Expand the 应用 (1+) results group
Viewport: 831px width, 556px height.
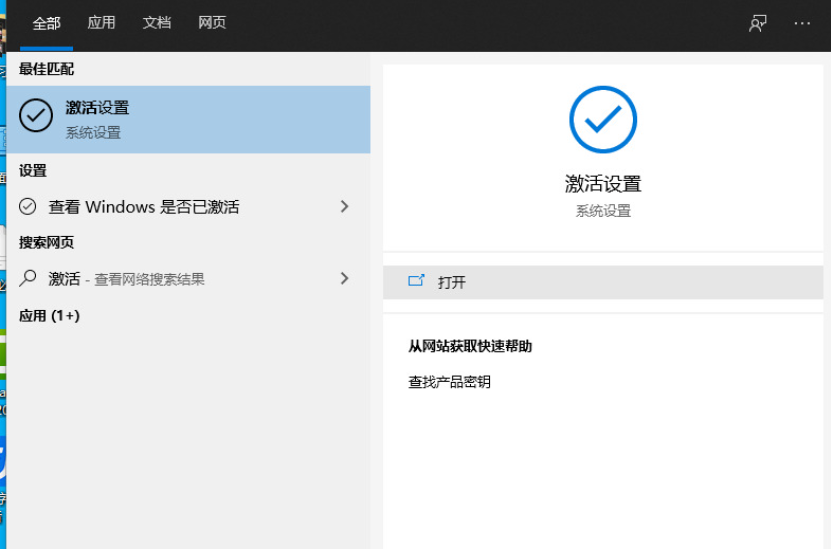[49, 316]
